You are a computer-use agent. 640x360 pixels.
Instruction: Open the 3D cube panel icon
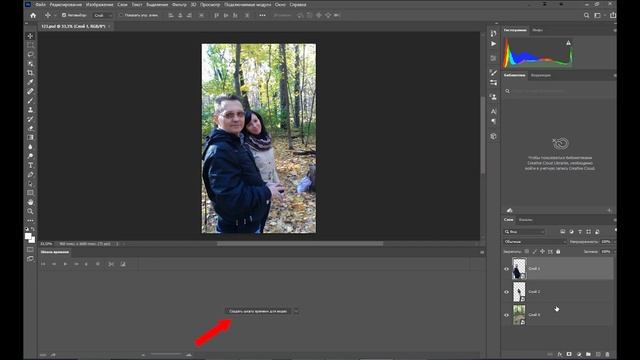pos(493,136)
